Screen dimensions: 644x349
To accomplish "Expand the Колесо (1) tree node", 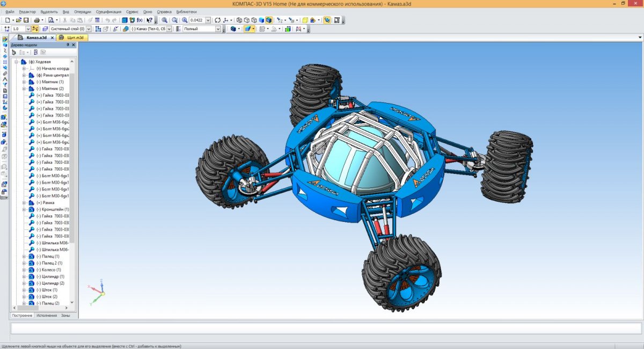I will [24, 270].
